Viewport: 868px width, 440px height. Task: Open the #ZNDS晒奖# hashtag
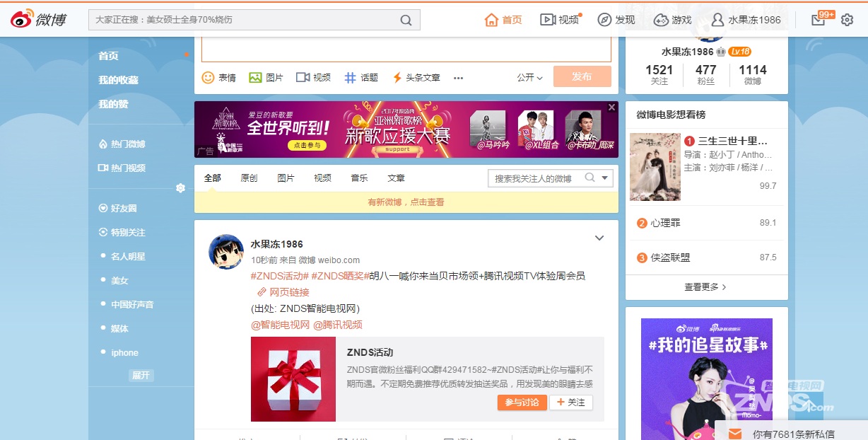pos(340,276)
